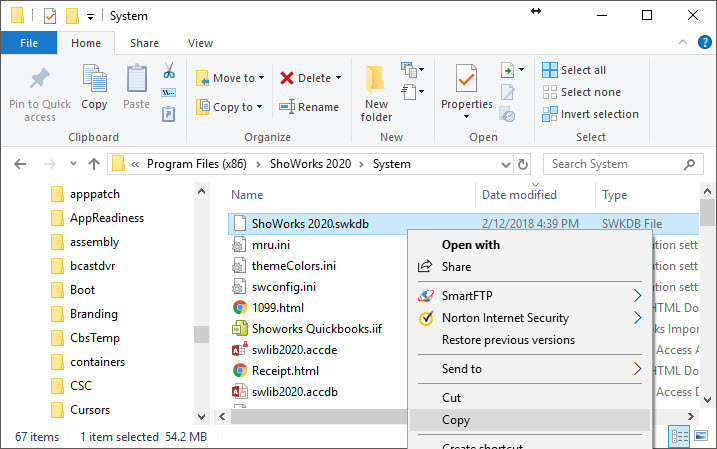Switch to the View ribbon tab
Image resolution: width=717 pixels, height=449 pixels.
coord(200,43)
